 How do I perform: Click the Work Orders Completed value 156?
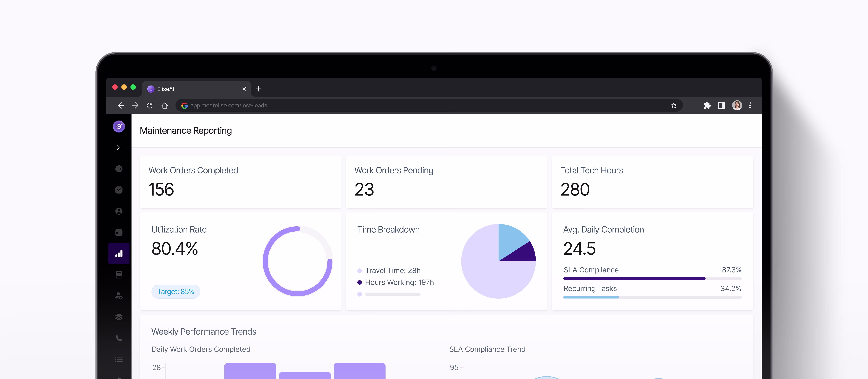[161, 189]
